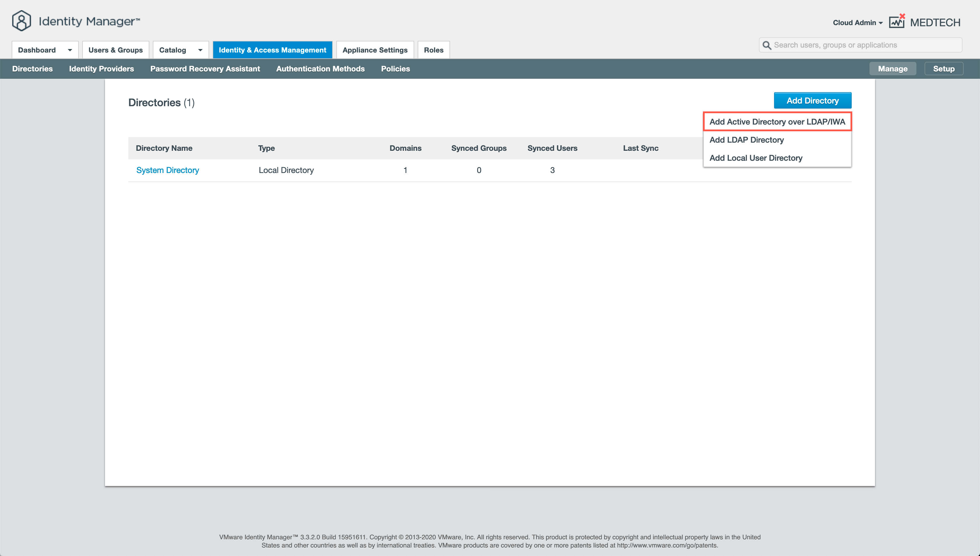This screenshot has height=556, width=980.
Task: Open Identity Providers submenu item
Action: click(x=101, y=69)
